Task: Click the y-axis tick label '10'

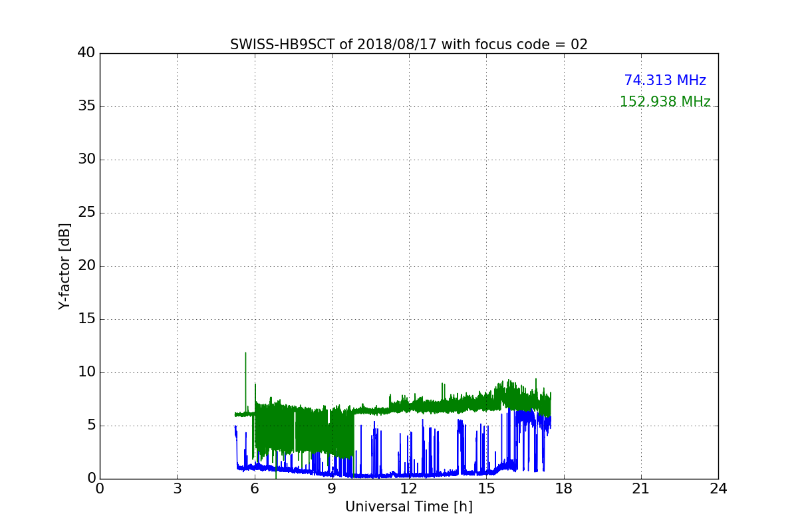Action: [86, 372]
